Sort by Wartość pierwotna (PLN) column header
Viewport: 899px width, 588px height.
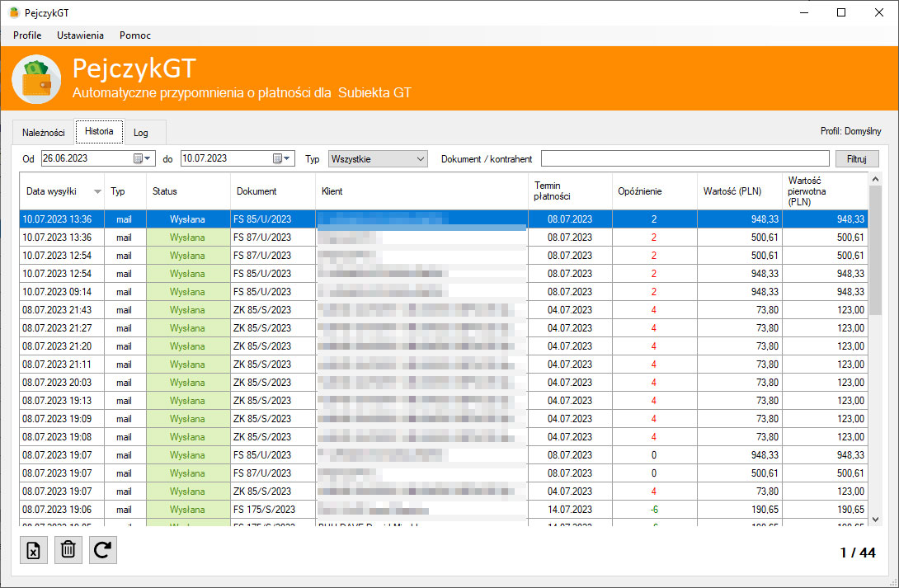tap(825, 191)
